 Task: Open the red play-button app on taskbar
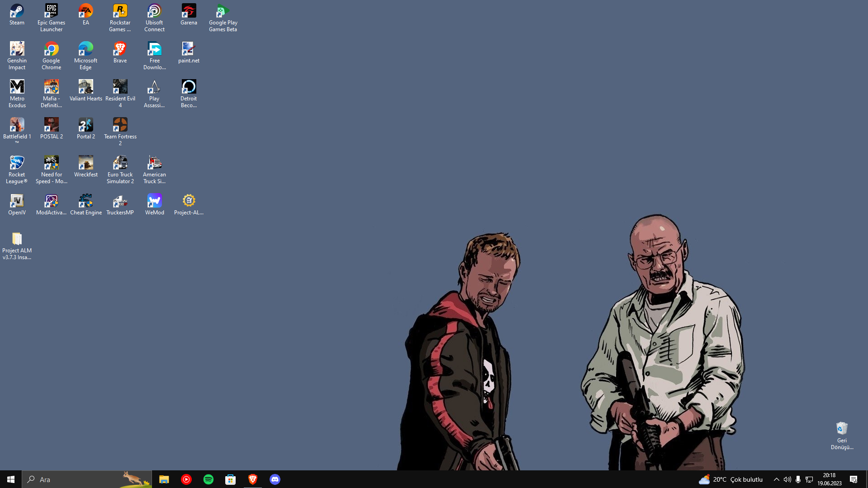186,479
